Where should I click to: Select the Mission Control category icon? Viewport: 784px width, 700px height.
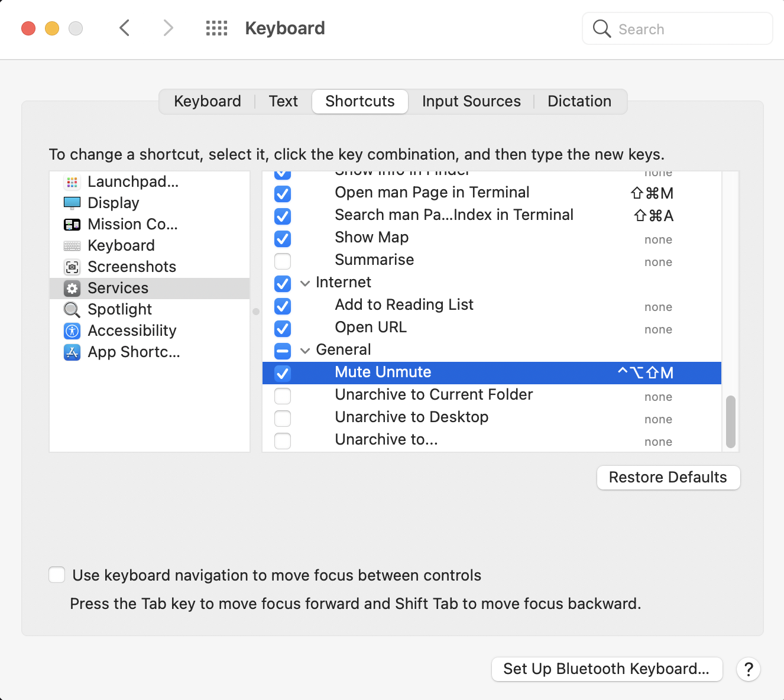(x=72, y=224)
